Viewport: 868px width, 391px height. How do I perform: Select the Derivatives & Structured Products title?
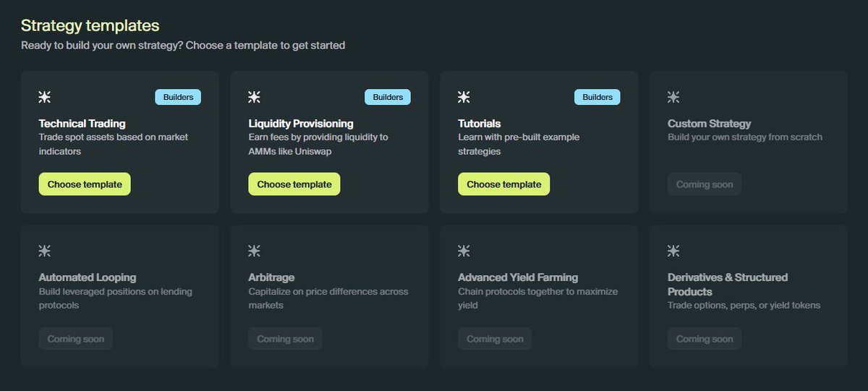(x=728, y=285)
